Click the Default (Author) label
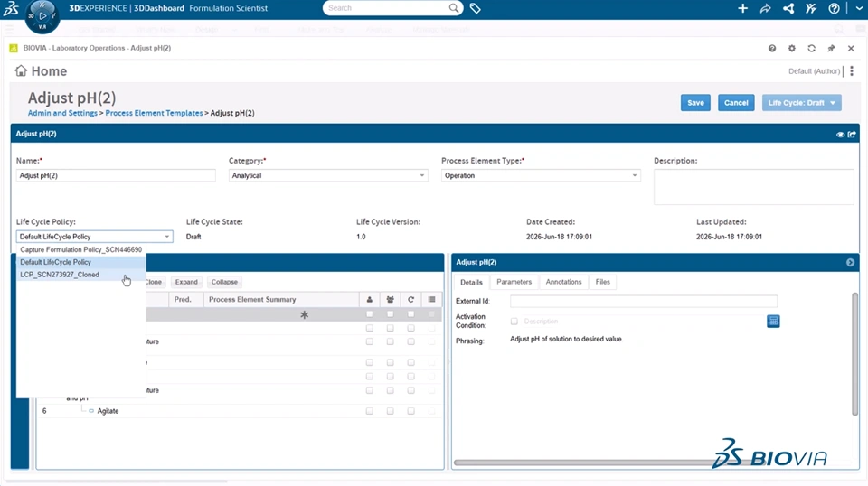This screenshot has width=868, height=486. (815, 70)
